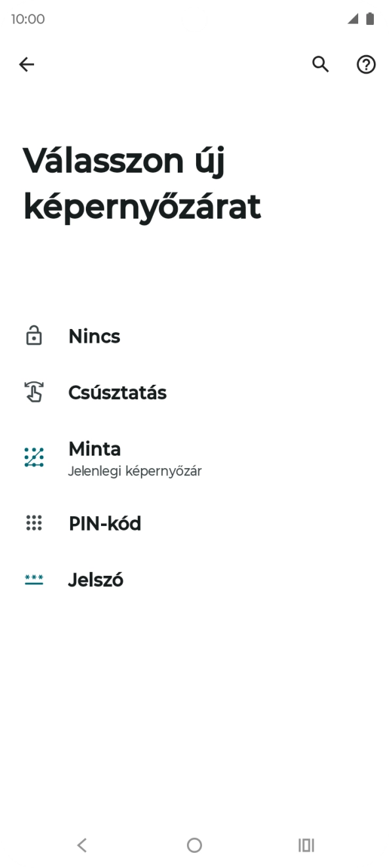Open the search magnifier in the top bar
This screenshot has height=868, width=389.
tap(320, 64)
